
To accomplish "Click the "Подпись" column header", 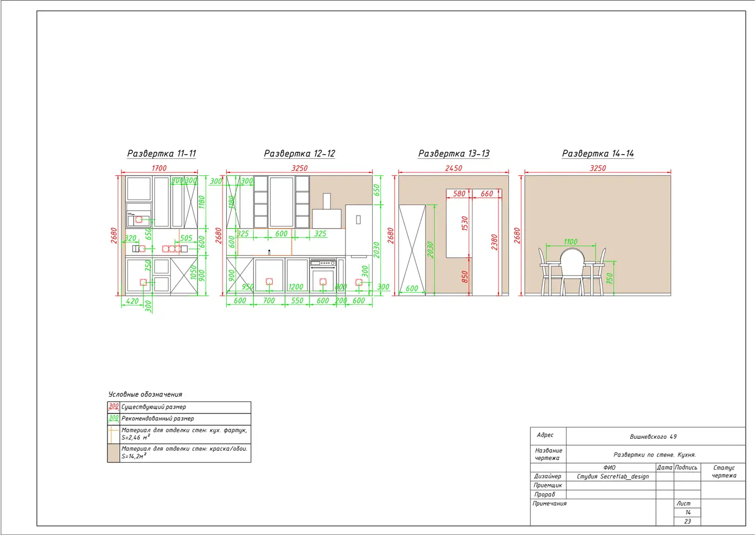I will coord(686,467).
